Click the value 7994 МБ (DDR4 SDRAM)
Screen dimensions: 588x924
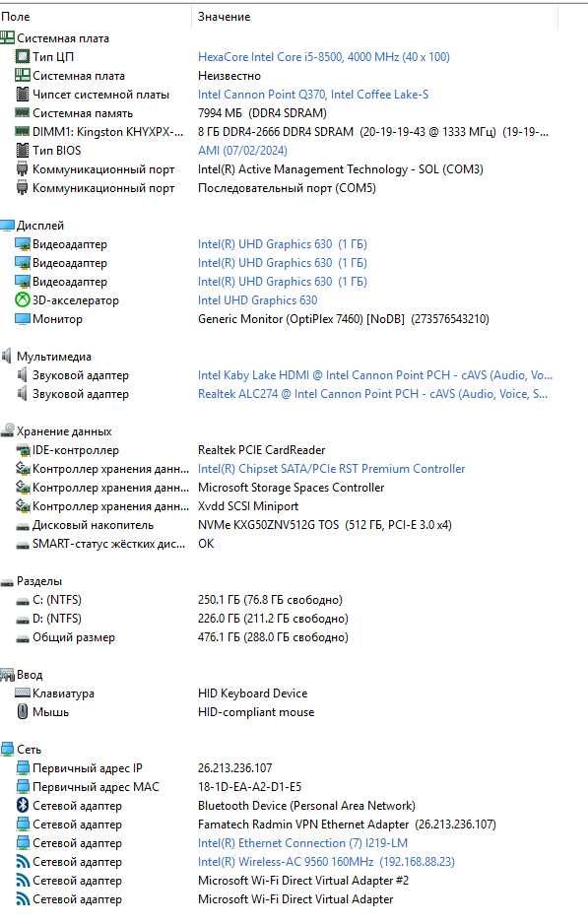[x=262, y=112]
